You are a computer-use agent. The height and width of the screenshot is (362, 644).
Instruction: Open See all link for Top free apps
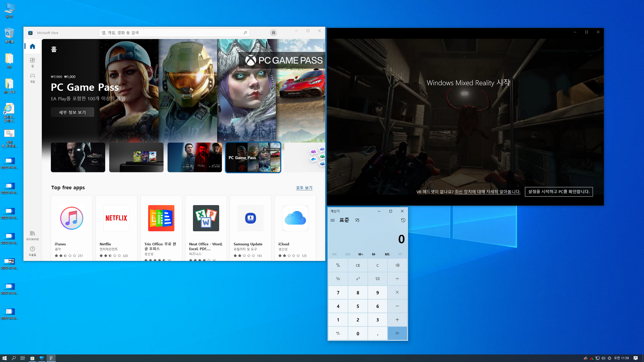(x=304, y=188)
